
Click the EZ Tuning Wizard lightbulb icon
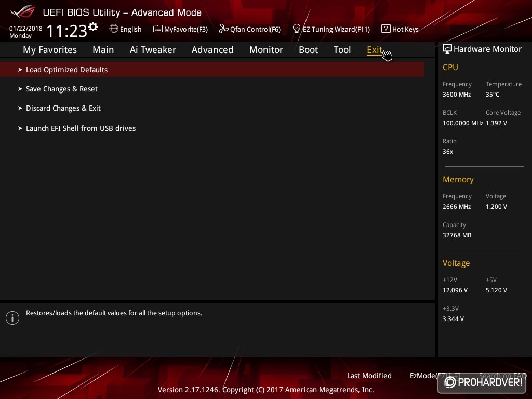297,29
